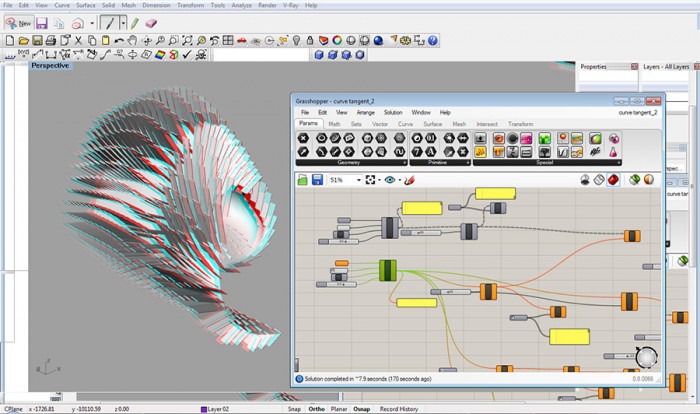This screenshot has width=700, height=414.
Task: Click the pink flask icon in Special panel
Action: (x=613, y=152)
